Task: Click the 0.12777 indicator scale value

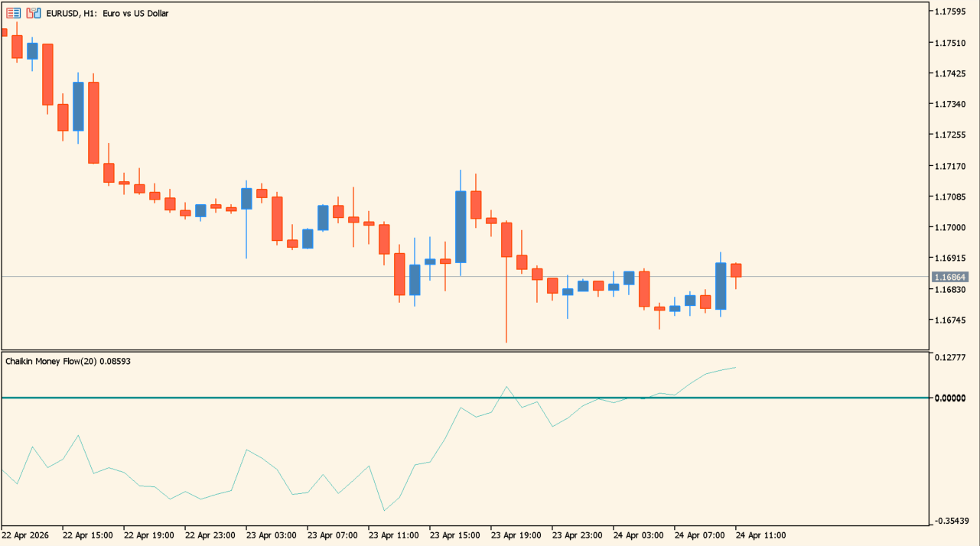Action: click(951, 357)
